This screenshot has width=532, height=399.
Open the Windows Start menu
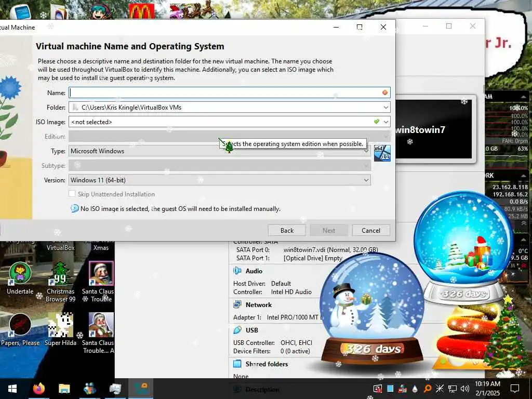pyautogui.click(x=12, y=389)
